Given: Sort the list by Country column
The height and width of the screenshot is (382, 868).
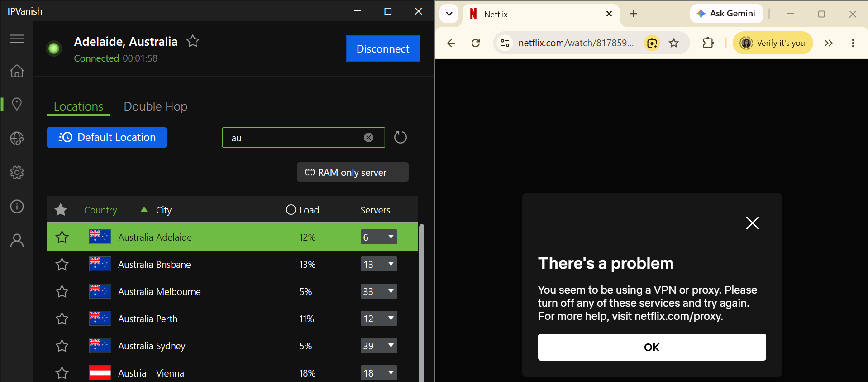Looking at the screenshot, I should 100,210.
